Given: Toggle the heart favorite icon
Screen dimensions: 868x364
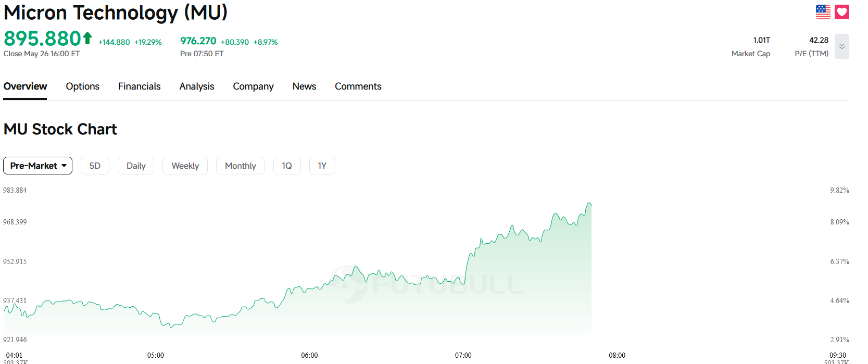Looking at the screenshot, I should coord(842,12).
